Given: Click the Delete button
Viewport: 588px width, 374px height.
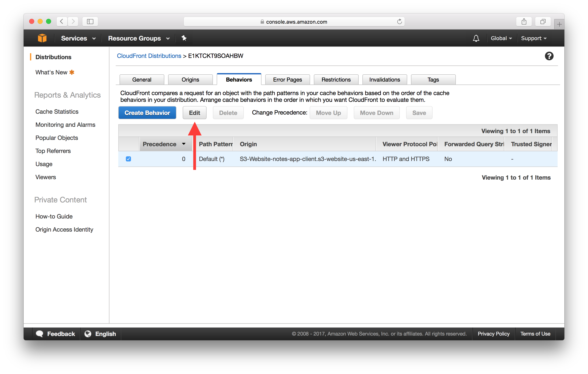Looking at the screenshot, I should 227,112.
